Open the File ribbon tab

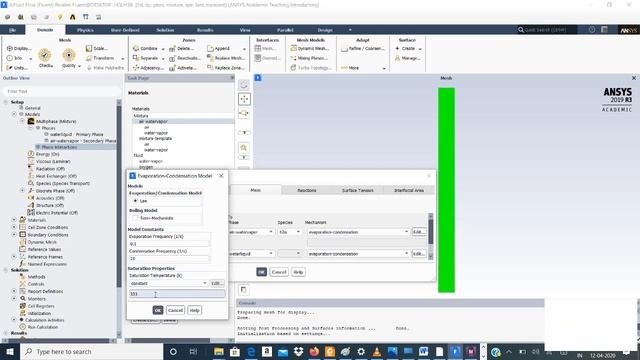pos(12,30)
